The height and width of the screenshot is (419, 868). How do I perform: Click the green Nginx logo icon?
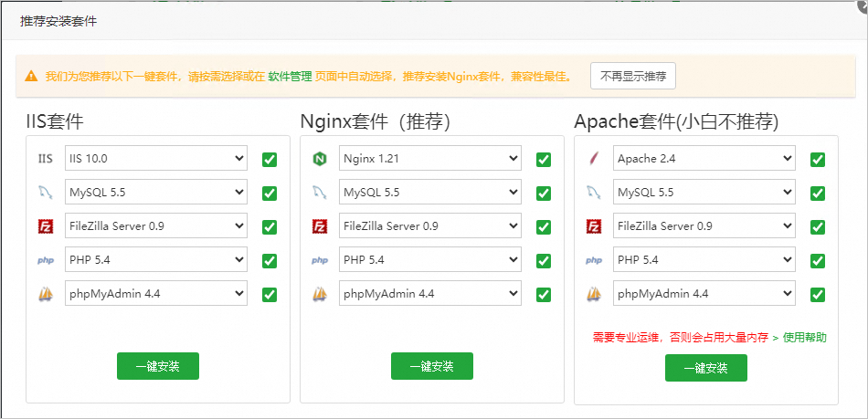pos(320,159)
